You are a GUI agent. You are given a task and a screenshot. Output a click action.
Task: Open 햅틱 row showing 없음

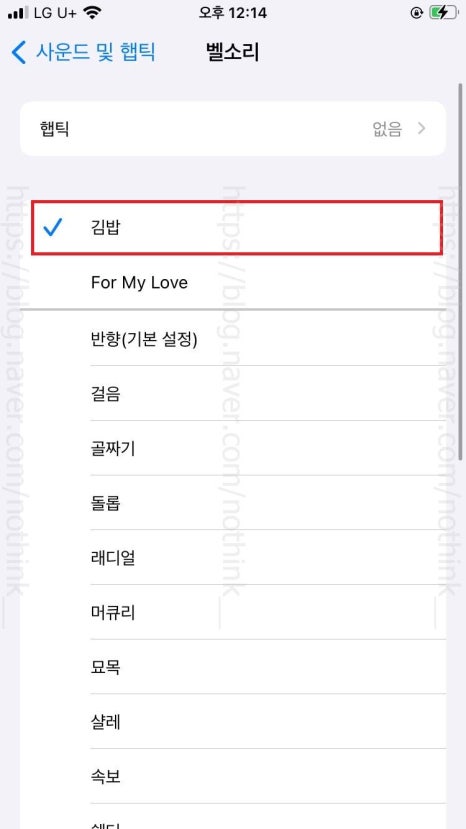[x=233, y=128]
